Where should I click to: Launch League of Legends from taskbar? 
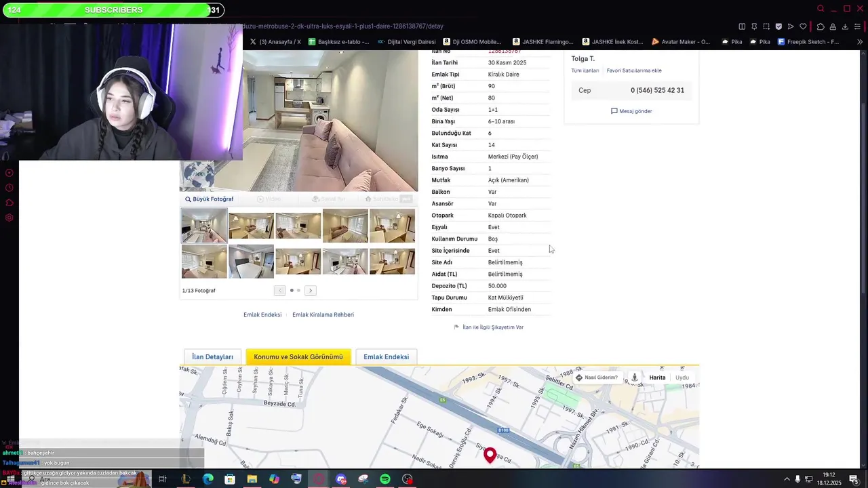tap(185, 479)
